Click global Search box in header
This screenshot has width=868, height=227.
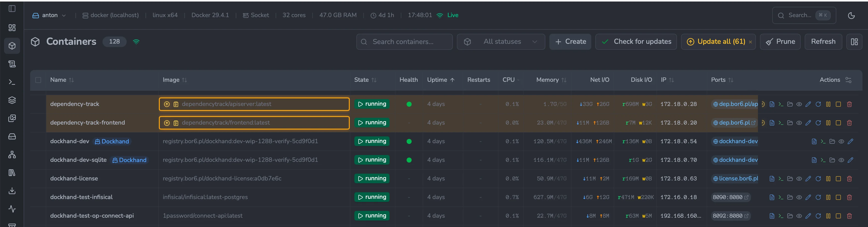[x=804, y=15]
